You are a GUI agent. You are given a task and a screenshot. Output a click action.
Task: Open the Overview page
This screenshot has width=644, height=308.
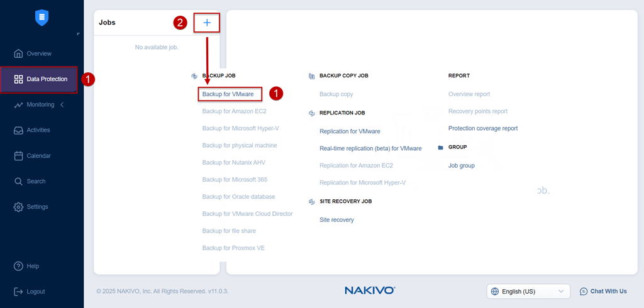pyautogui.click(x=39, y=53)
